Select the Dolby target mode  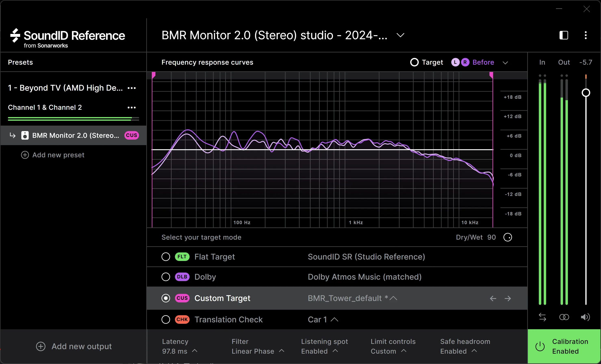[x=166, y=277]
